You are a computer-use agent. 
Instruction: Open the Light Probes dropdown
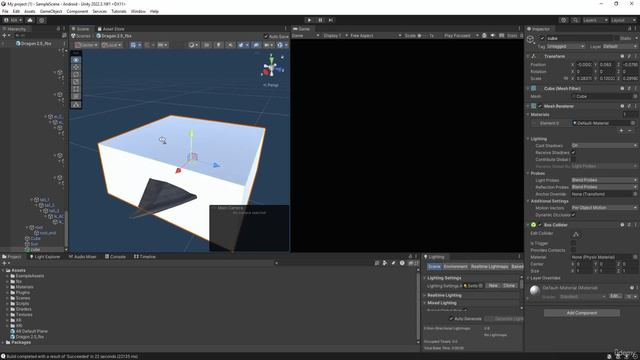point(604,180)
